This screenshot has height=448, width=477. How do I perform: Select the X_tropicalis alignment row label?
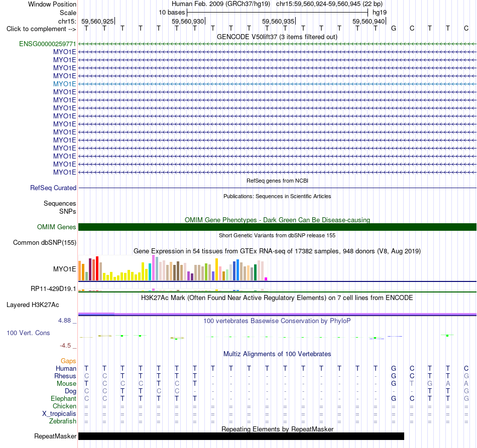59,414
